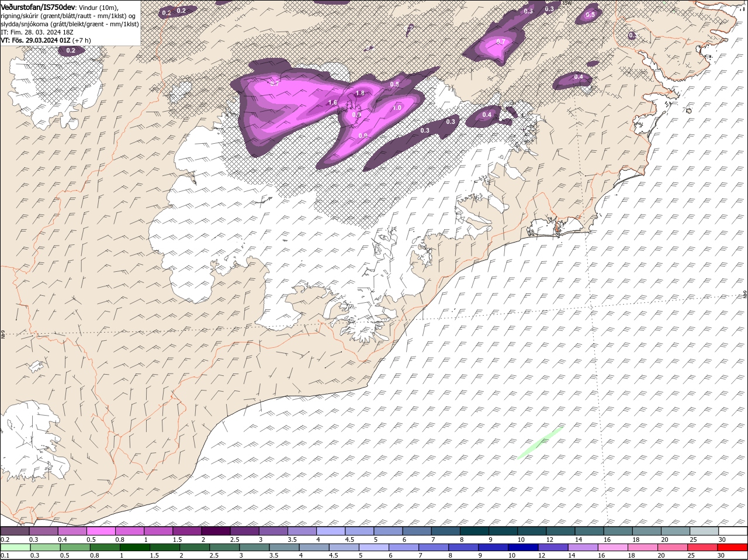Image resolution: width=748 pixels, height=560 pixels.
Task: Click the 1.8 snowfall value on the map
Action: coord(360,93)
